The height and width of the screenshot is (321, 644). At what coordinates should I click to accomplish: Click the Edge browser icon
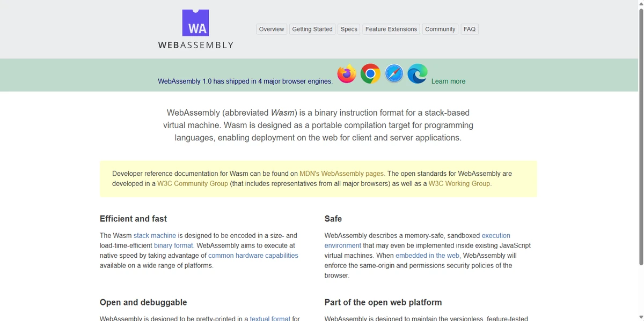point(417,74)
